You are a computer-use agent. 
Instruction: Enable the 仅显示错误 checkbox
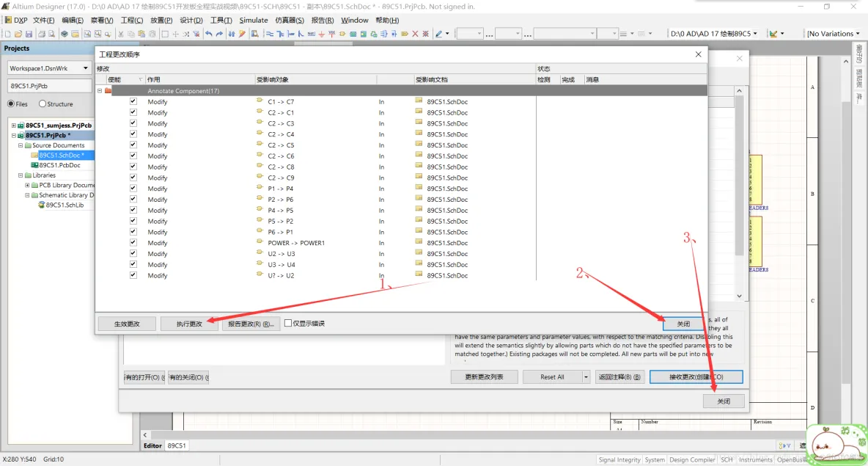(x=288, y=323)
